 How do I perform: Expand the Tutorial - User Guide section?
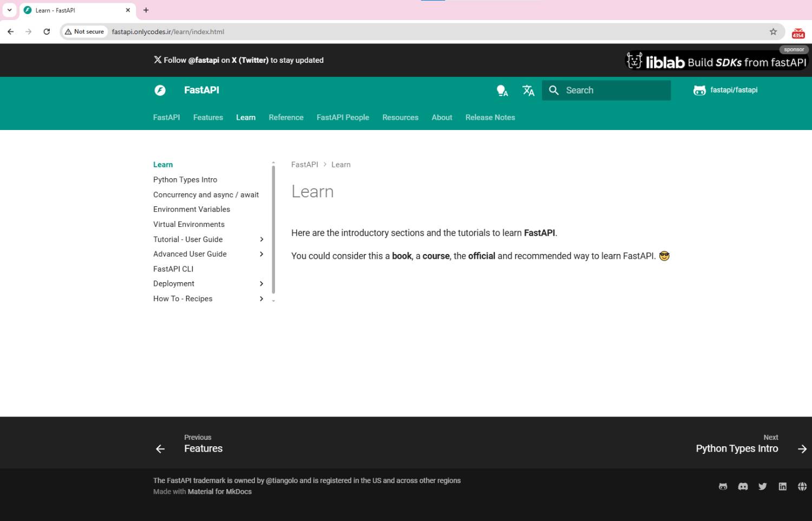(x=261, y=239)
